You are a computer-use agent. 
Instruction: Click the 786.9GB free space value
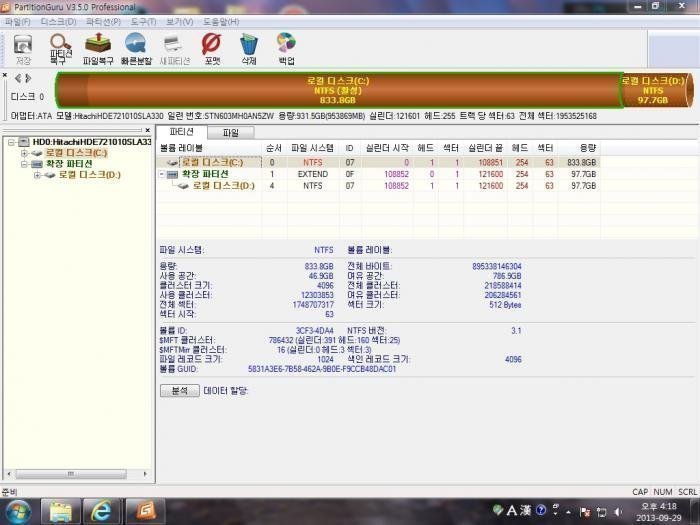pos(507,276)
